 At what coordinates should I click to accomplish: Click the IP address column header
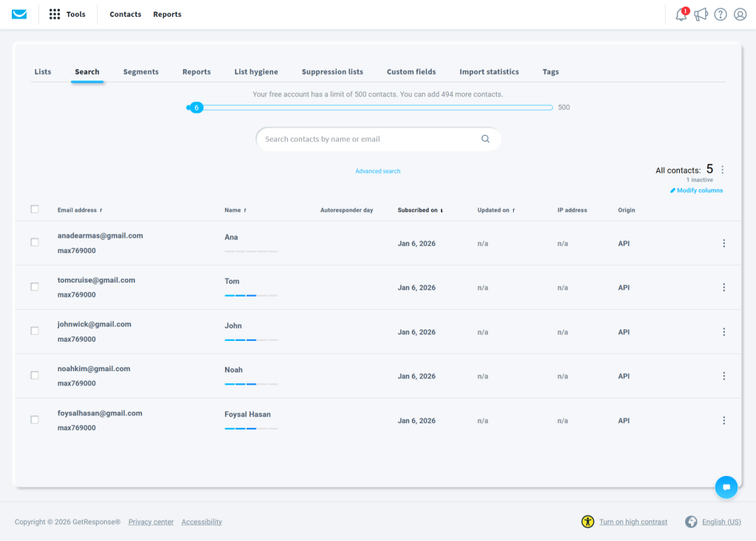click(572, 210)
